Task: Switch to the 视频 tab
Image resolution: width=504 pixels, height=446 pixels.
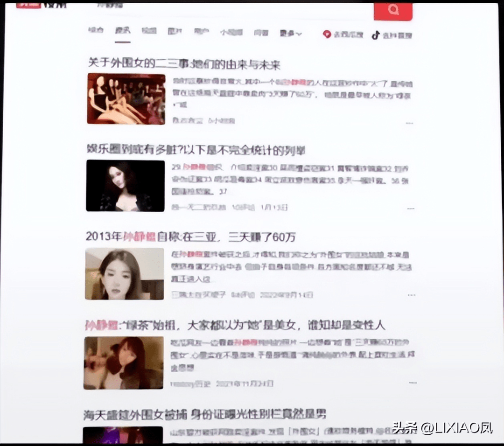Action: coord(149,31)
